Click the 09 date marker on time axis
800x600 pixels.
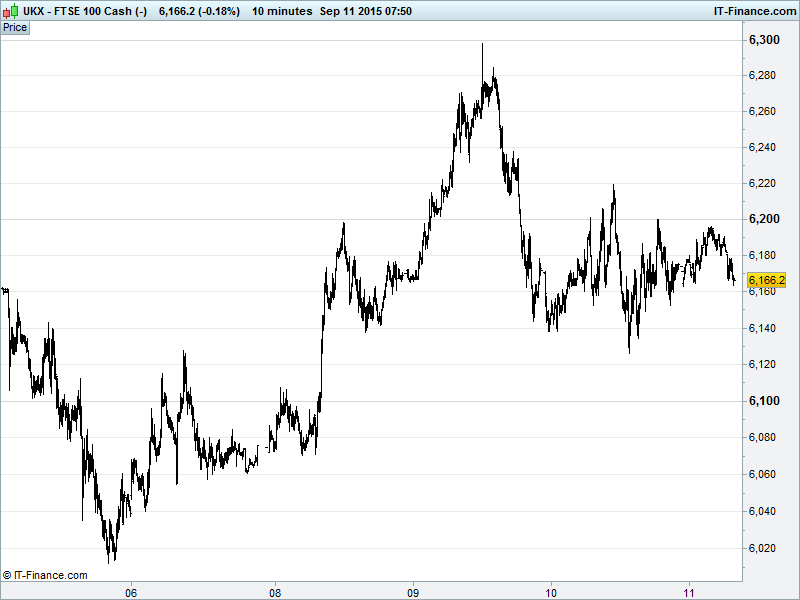[x=413, y=590]
